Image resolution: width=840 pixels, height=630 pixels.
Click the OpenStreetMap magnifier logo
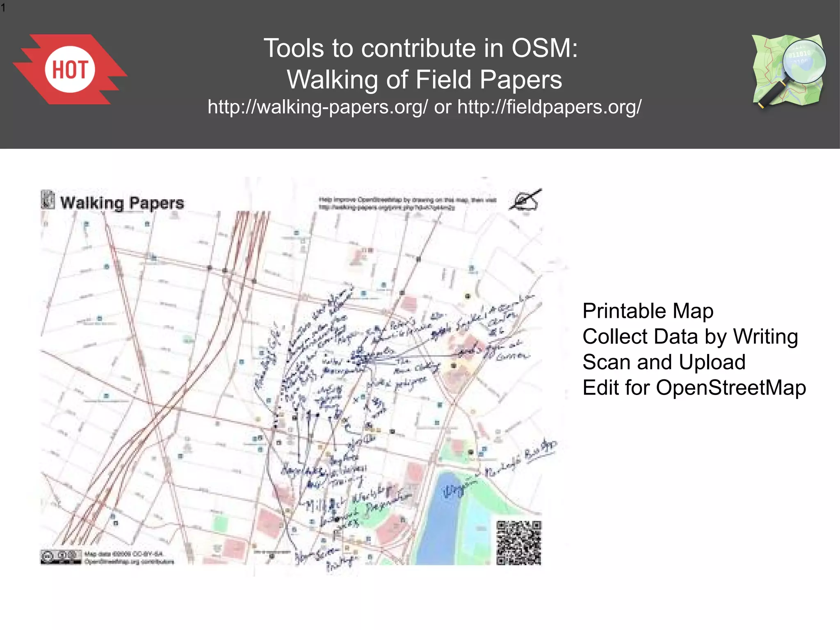click(x=789, y=71)
